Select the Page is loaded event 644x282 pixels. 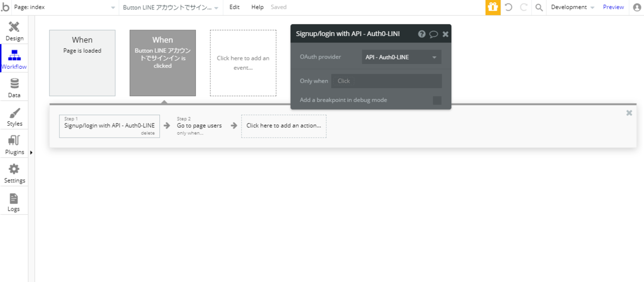(82, 63)
